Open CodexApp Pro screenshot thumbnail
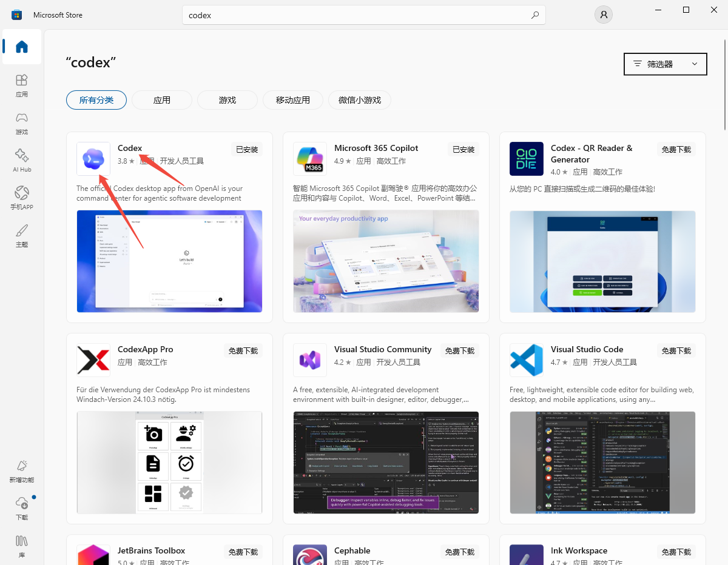 (x=169, y=463)
